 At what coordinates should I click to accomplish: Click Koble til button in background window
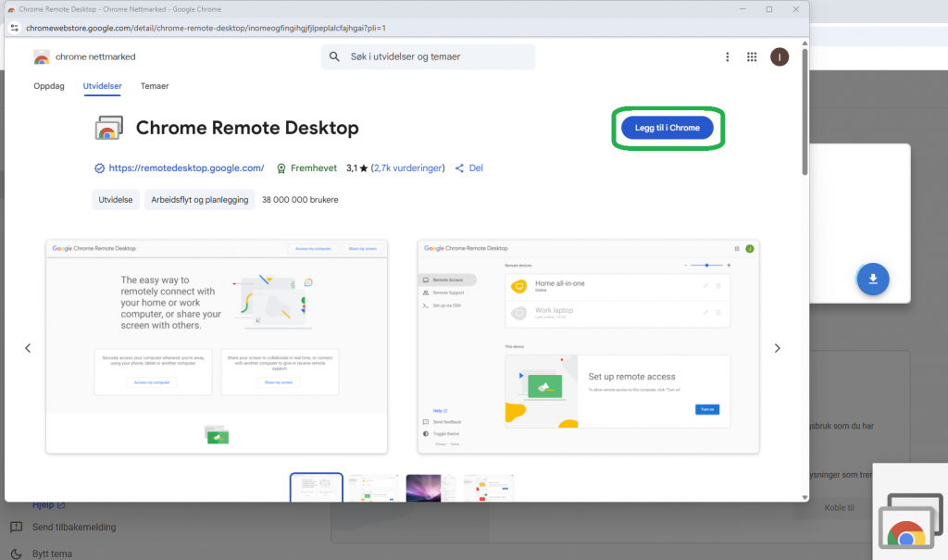[x=839, y=507]
